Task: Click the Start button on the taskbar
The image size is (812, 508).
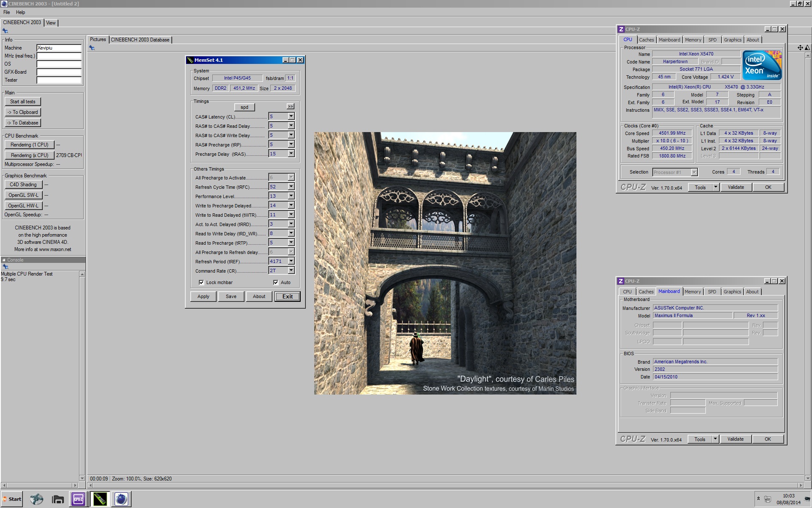Action: [x=12, y=499]
